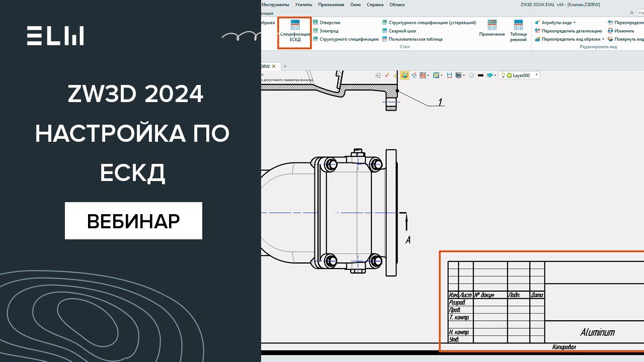The image size is (644, 362).
Task: Select section arrow label A
Action: pyautogui.click(x=408, y=240)
